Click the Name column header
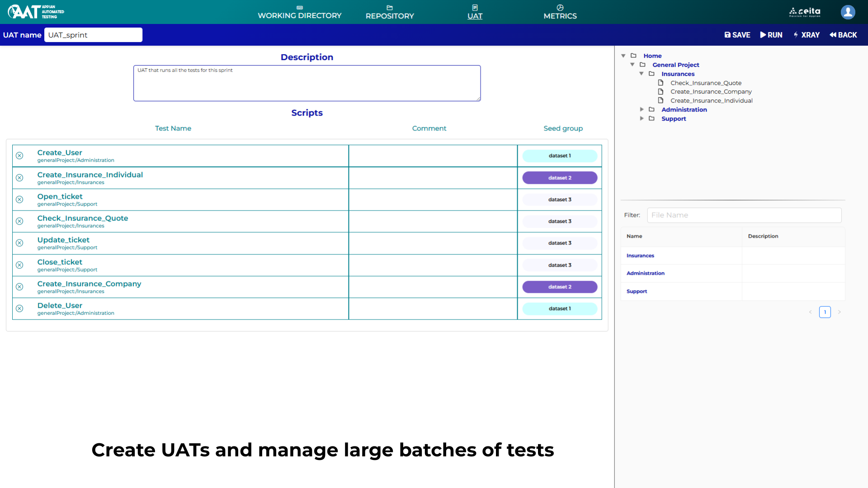Viewport: 868px width, 488px height. (634, 236)
